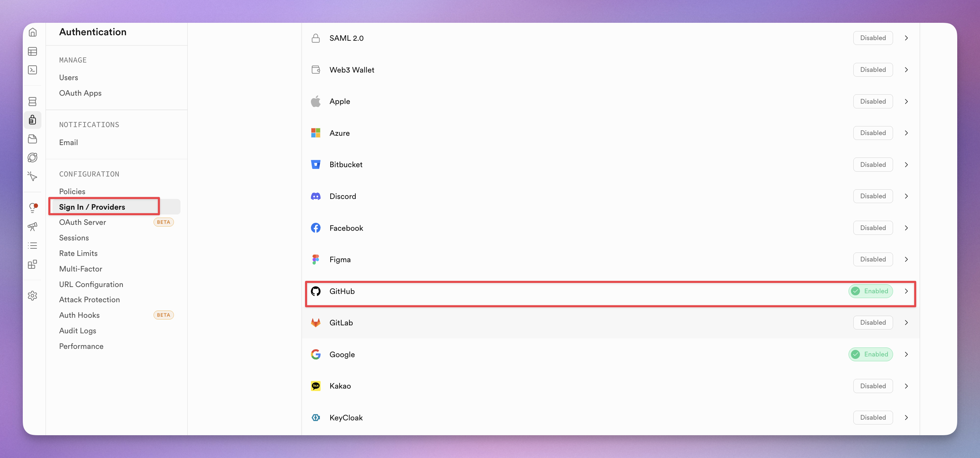
Task: Expand the Discord provider chevron
Action: 906,197
